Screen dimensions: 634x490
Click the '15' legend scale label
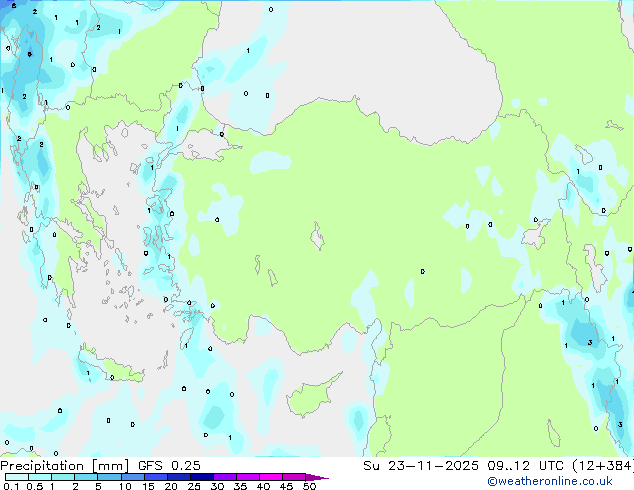[148, 486]
